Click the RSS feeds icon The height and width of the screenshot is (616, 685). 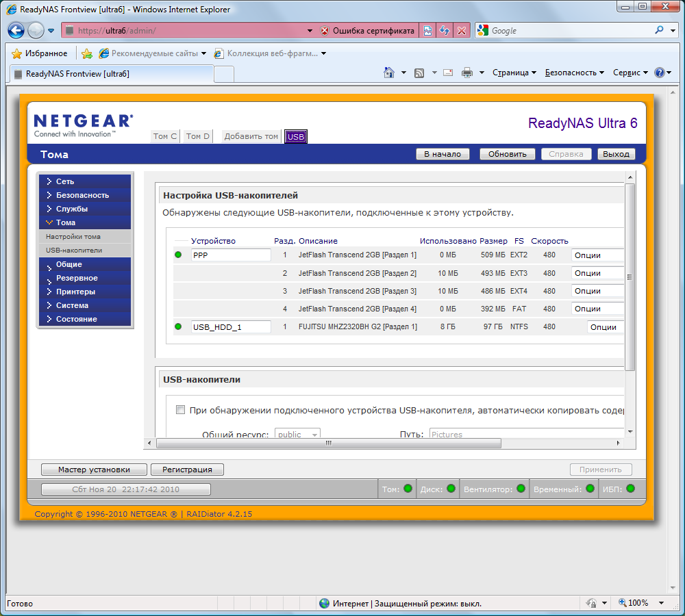419,73
